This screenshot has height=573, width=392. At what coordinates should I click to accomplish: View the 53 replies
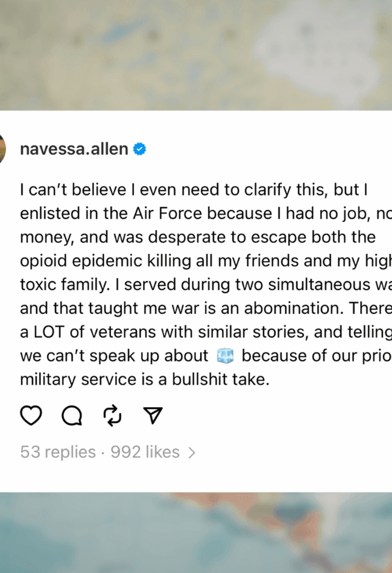[58, 452]
